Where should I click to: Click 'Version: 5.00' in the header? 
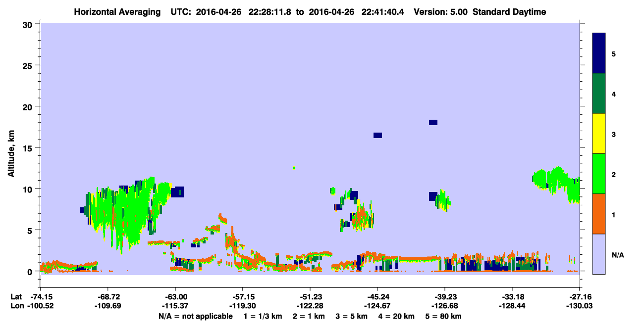(441, 12)
